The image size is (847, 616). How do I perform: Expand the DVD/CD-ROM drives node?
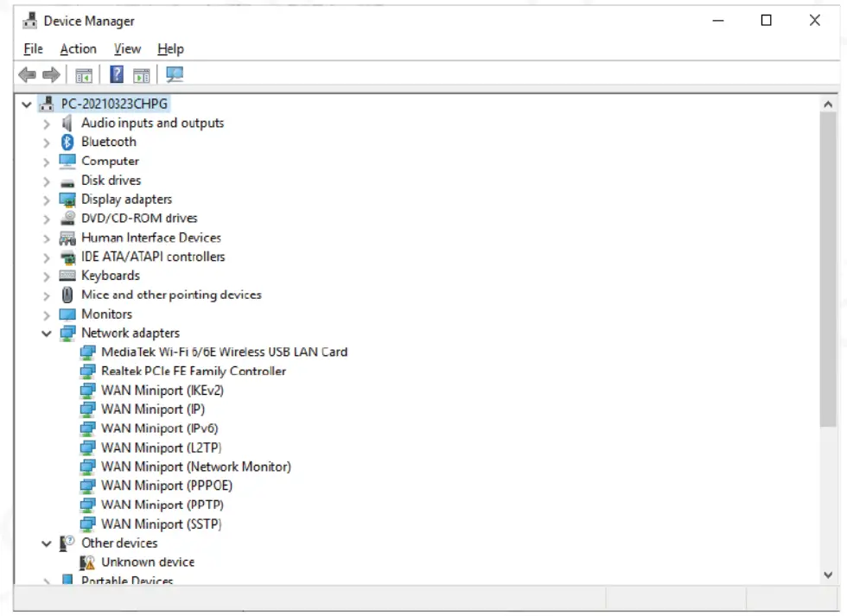47,219
